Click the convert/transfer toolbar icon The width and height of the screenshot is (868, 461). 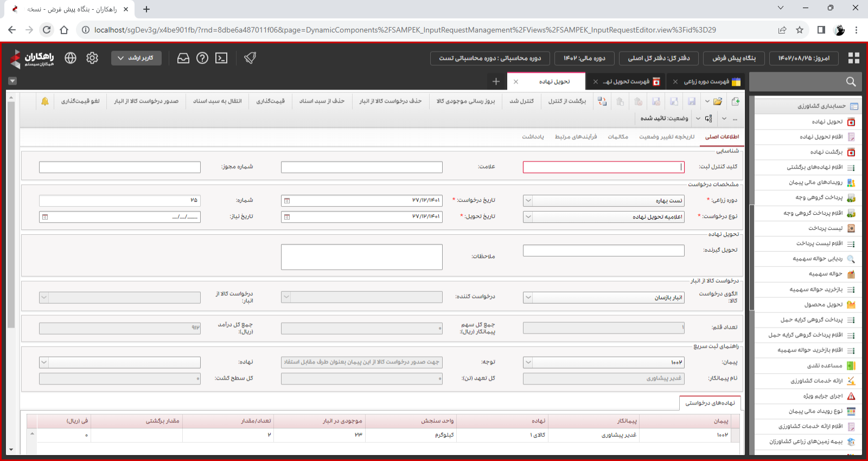click(x=602, y=101)
